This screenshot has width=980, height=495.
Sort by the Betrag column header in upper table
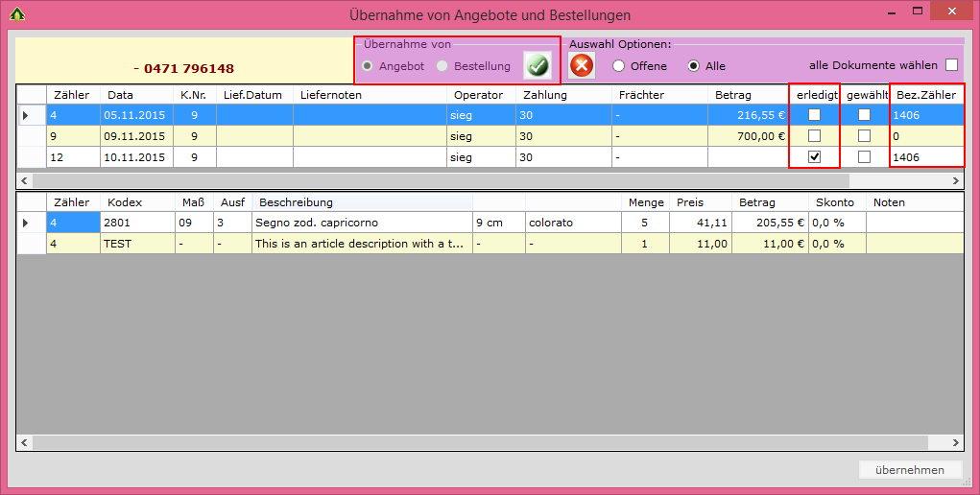click(x=733, y=95)
